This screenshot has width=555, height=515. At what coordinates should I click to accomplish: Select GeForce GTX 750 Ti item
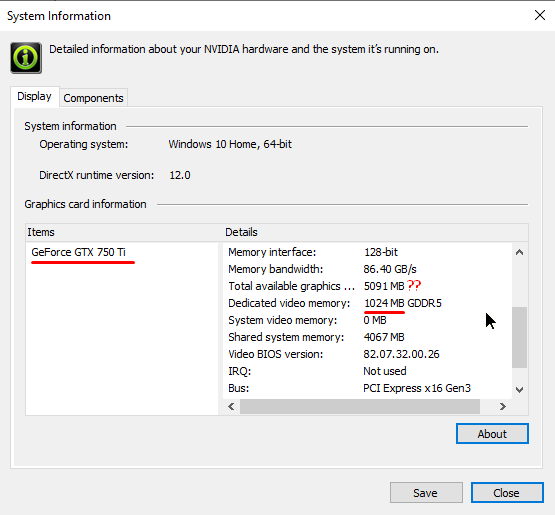(x=78, y=252)
